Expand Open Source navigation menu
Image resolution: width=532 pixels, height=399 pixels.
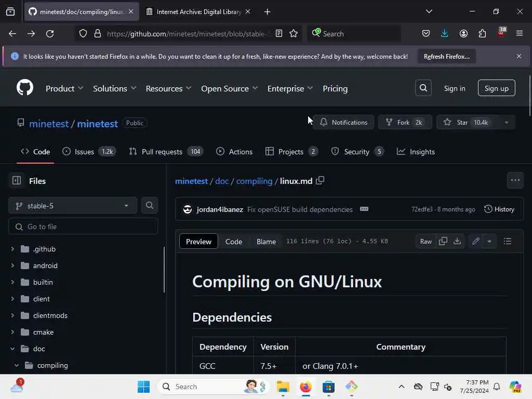point(229,88)
